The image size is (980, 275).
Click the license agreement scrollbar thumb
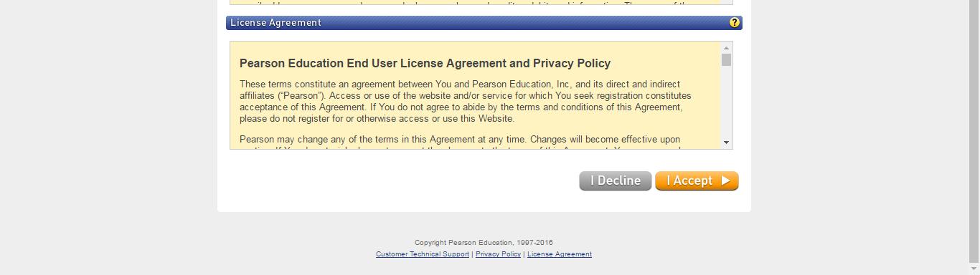tap(726, 60)
